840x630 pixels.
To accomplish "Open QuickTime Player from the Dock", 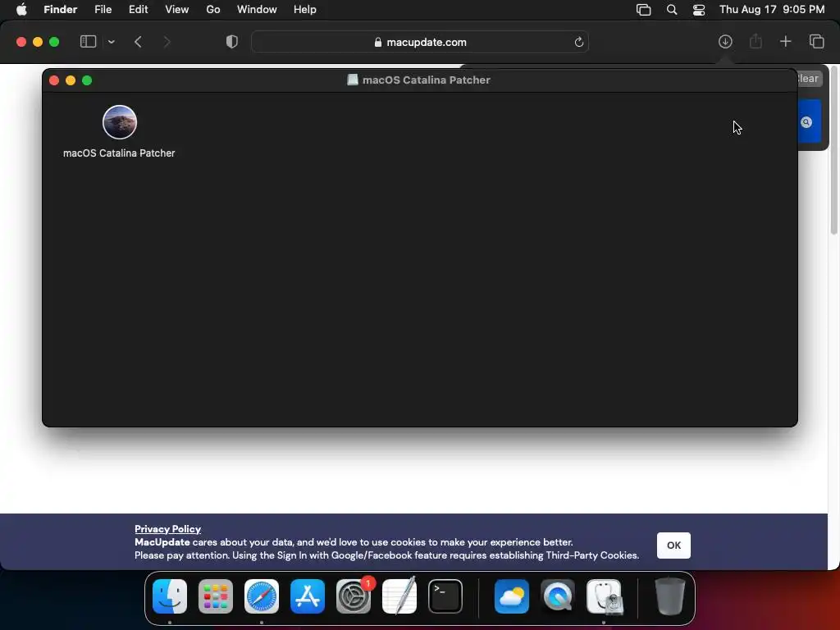I will click(558, 596).
